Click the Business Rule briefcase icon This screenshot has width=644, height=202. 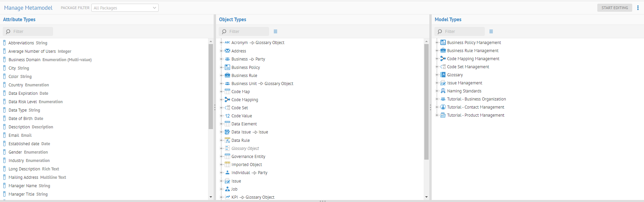(227, 76)
